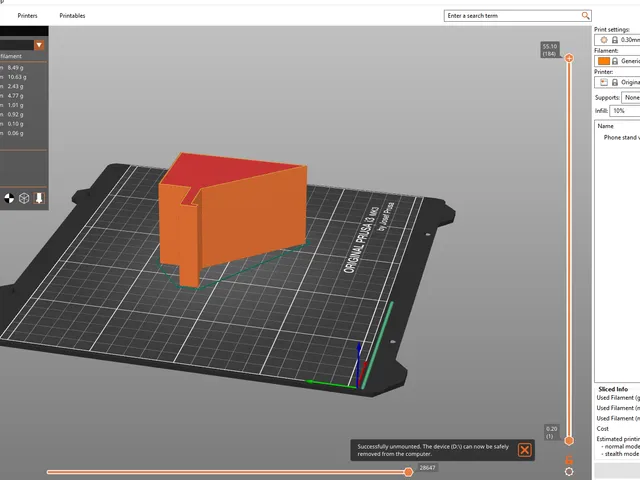This screenshot has width=640, height=480.
Task: Open the Print settings 0.30mm dropdown
Action: click(617, 40)
